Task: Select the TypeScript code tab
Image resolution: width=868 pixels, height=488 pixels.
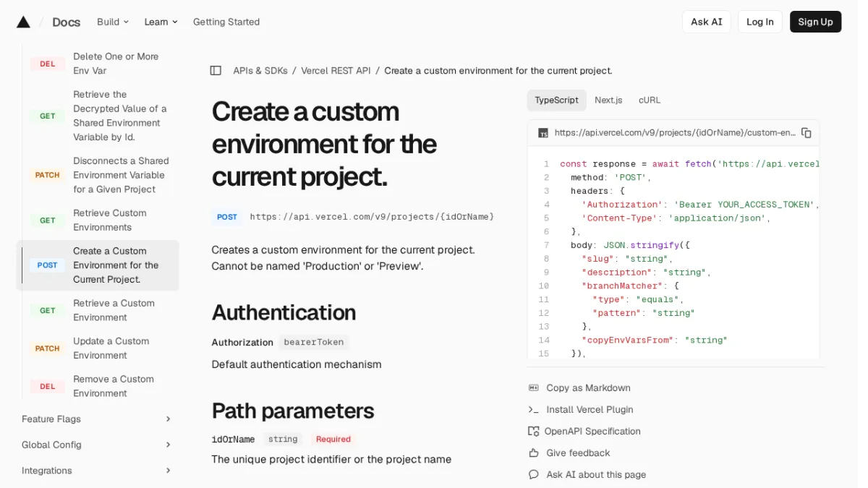Action: tap(556, 100)
